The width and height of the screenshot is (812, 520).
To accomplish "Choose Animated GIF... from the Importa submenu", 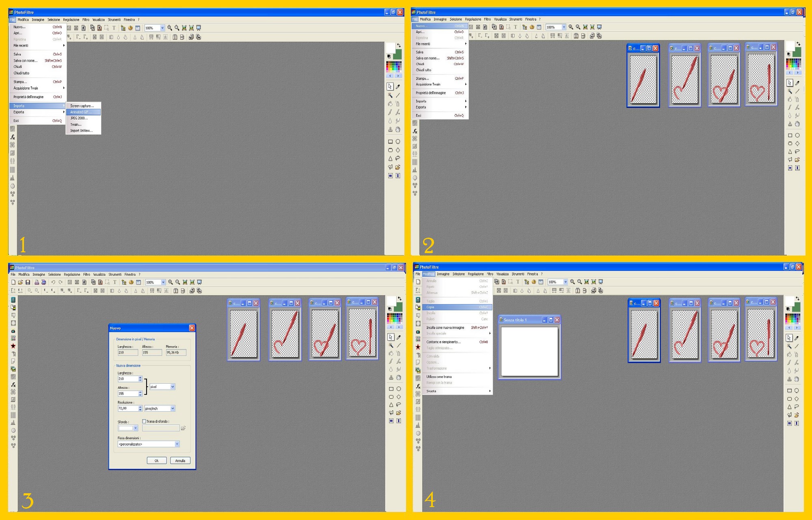I will [81, 112].
